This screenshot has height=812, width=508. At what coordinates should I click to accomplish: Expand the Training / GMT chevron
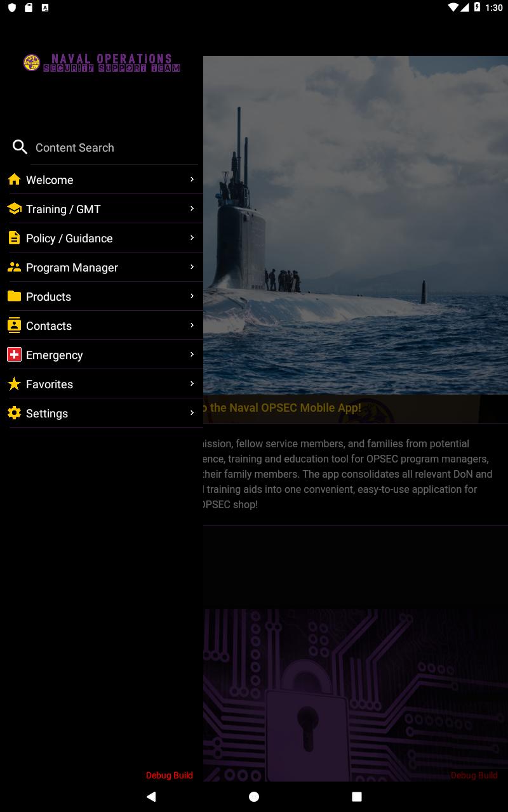pyautogui.click(x=192, y=209)
